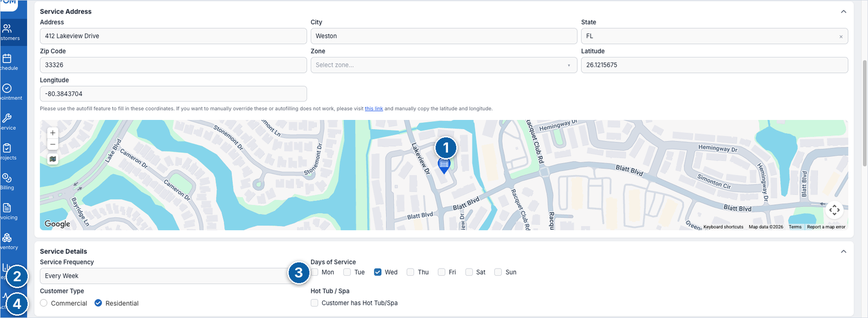
Task: Check the Fri service day
Action: point(442,272)
